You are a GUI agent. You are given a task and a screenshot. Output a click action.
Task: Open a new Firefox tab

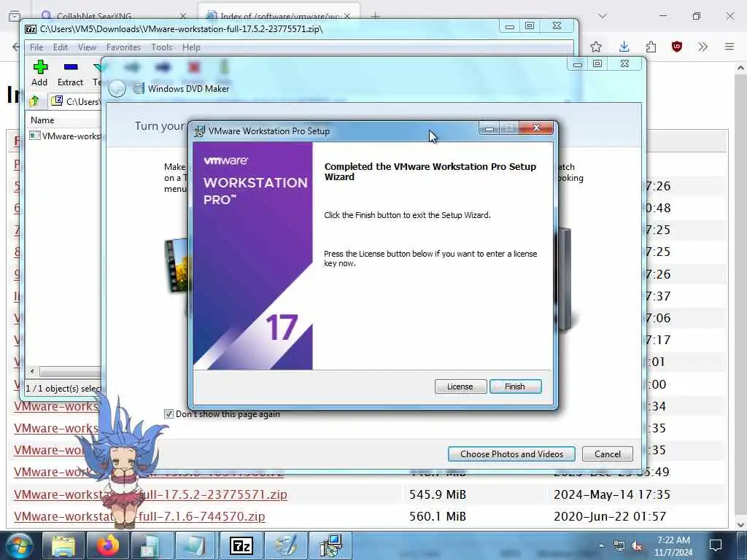tap(376, 16)
